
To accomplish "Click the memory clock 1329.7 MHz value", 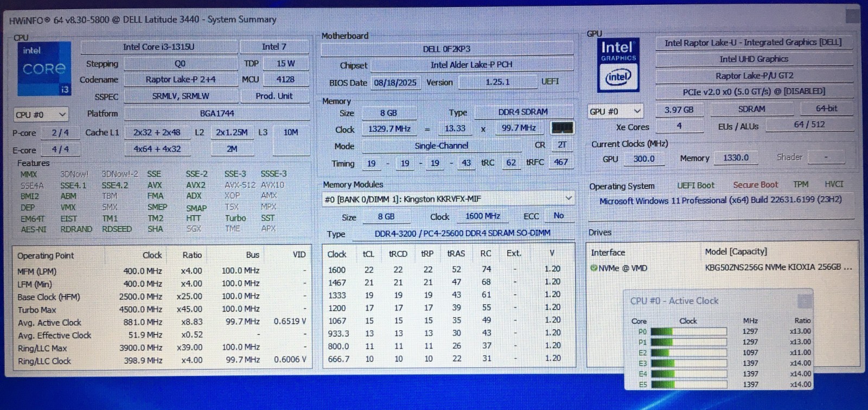I will click(389, 129).
